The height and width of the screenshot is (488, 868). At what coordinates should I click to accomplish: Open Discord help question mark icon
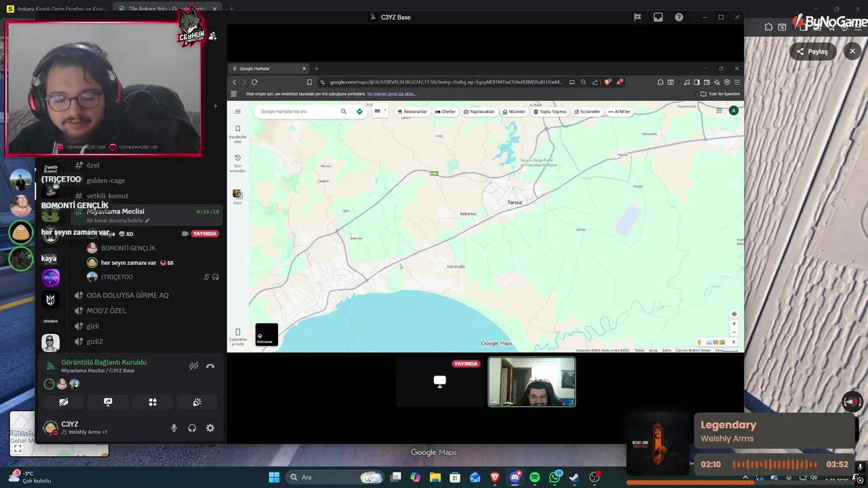[679, 17]
